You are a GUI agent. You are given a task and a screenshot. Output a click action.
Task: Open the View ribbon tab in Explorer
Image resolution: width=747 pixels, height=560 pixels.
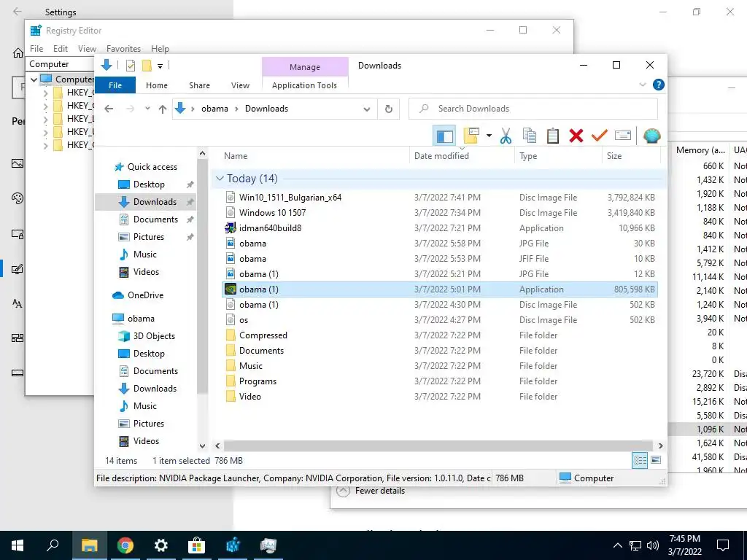pyautogui.click(x=240, y=85)
